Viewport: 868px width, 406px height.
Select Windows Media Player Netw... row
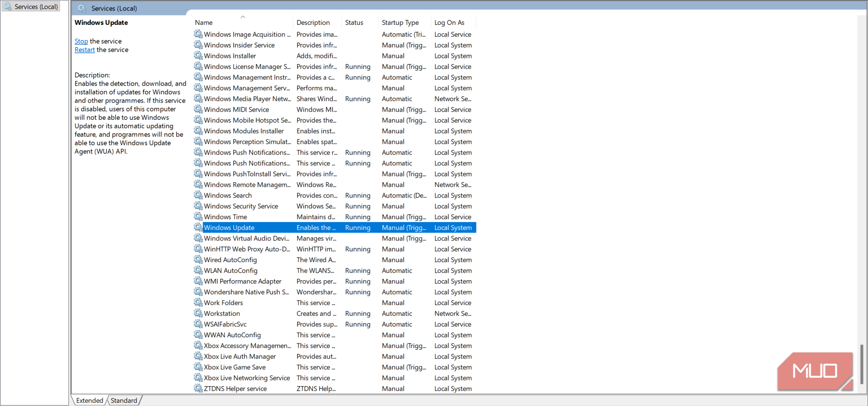pos(335,99)
